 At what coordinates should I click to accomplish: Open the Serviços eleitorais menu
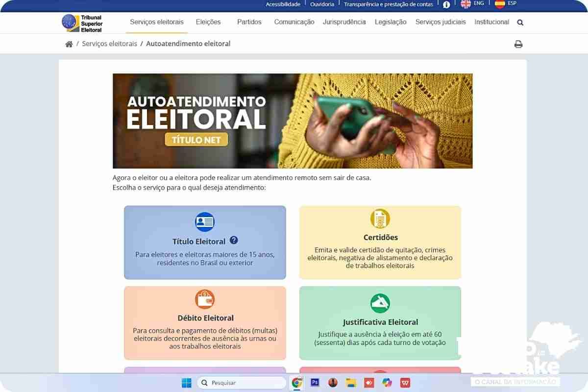point(157,22)
